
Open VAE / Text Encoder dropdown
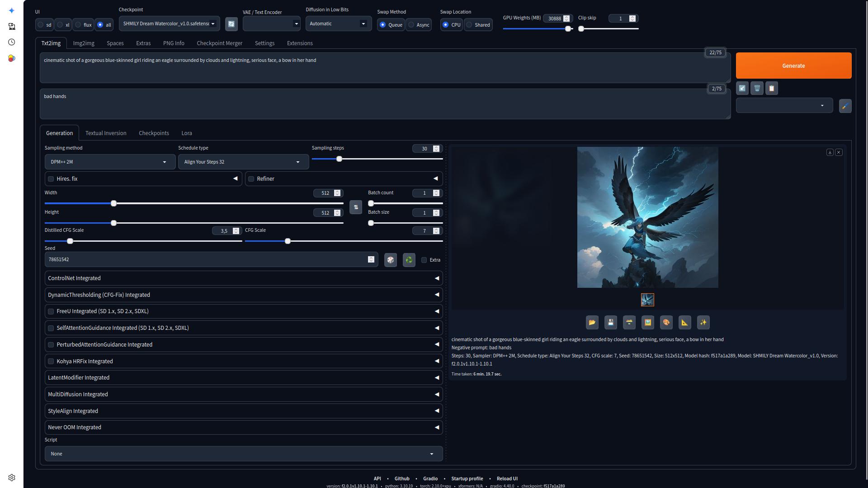[x=272, y=24]
